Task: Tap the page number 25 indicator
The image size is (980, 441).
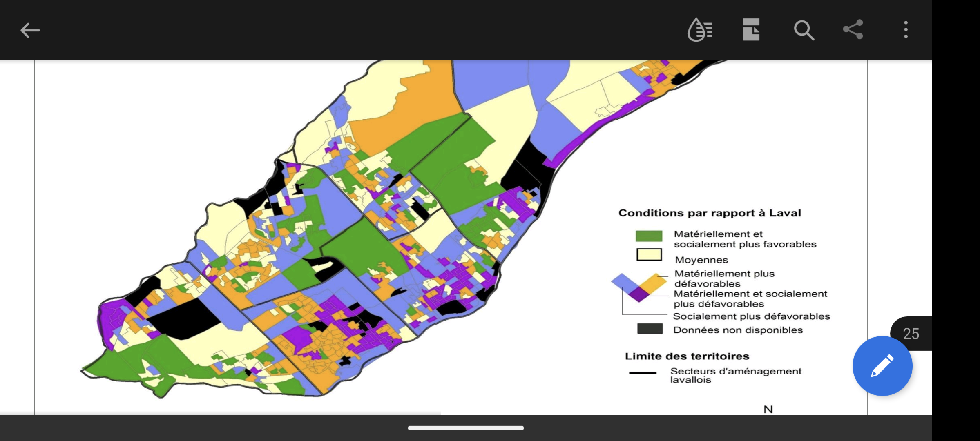Action: (911, 333)
